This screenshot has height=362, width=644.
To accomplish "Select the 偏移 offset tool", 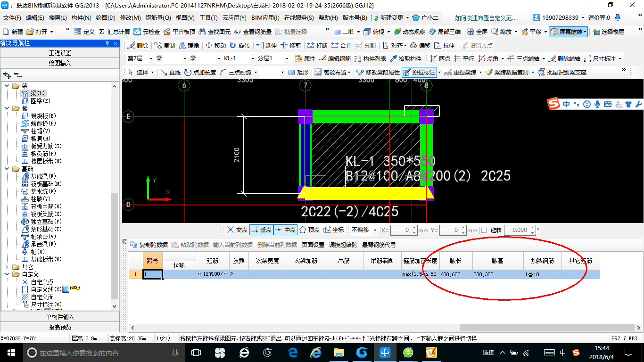I will 420,46.
